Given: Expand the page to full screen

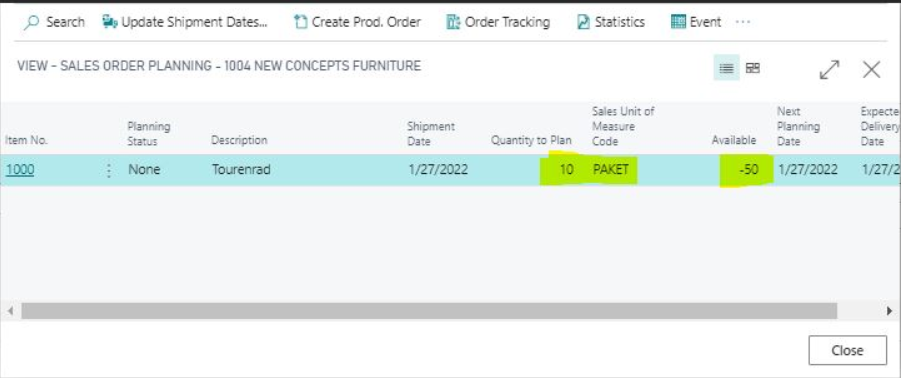Looking at the screenshot, I should pos(829,70).
